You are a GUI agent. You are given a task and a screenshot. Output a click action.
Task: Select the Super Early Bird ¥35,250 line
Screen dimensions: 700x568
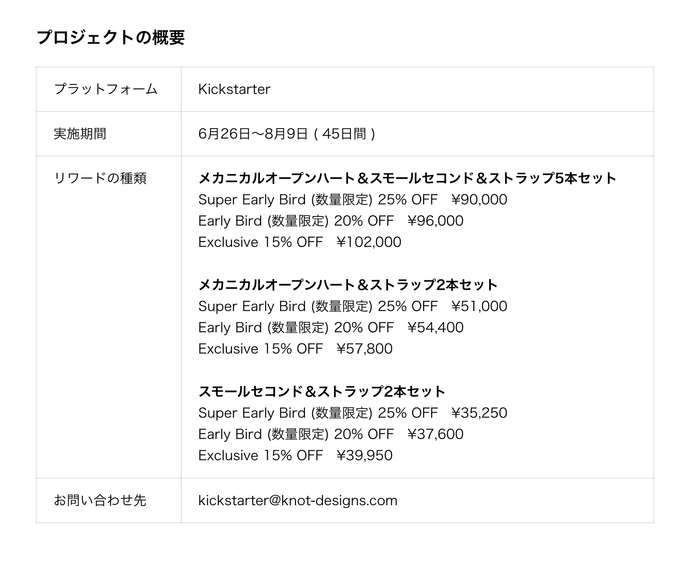[x=352, y=412]
